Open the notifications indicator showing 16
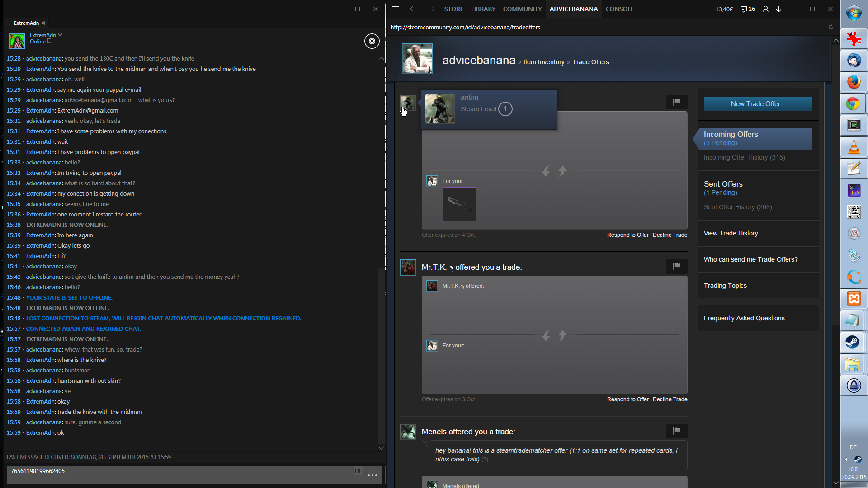Image resolution: width=868 pixels, height=488 pixels. pyautogui.click(x=748, y=9)
